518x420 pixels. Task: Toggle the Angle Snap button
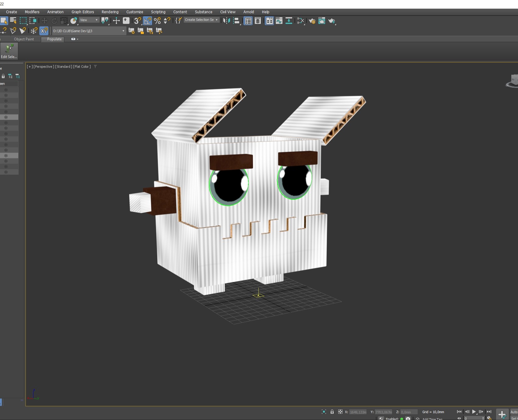tap(147, 21)
